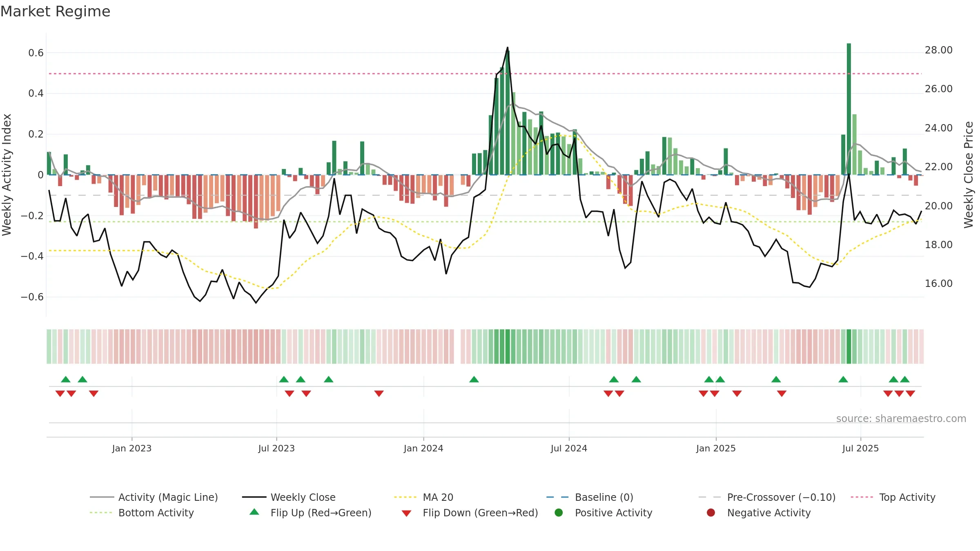Screen dimensions: 980x551
Task: Click the 0.6 activity axis label
Action: click(36, 53)
